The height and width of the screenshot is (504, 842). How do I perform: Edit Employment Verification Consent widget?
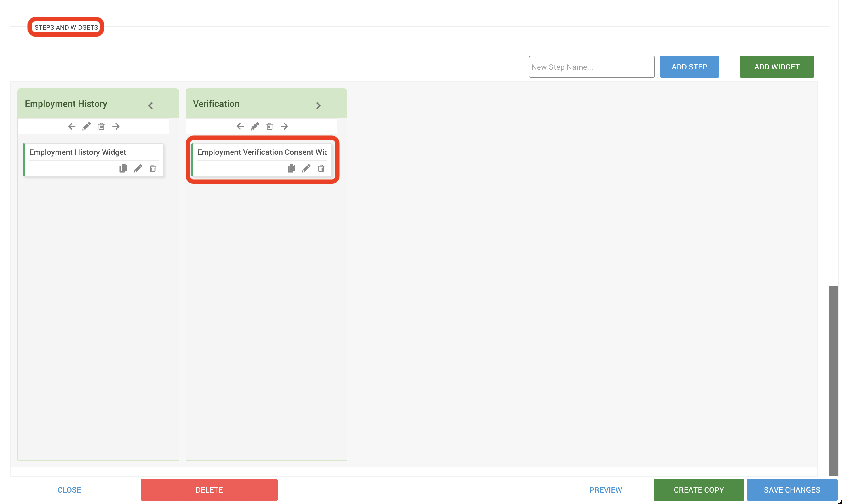[x=306, y=168]
